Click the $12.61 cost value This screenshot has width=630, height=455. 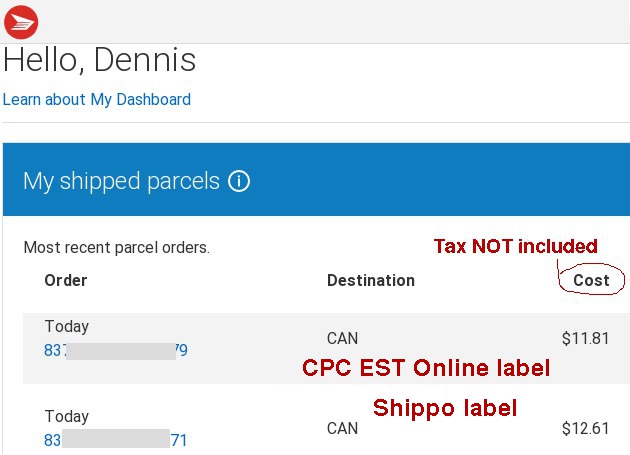pyautogui.click(x=585, y=429)
